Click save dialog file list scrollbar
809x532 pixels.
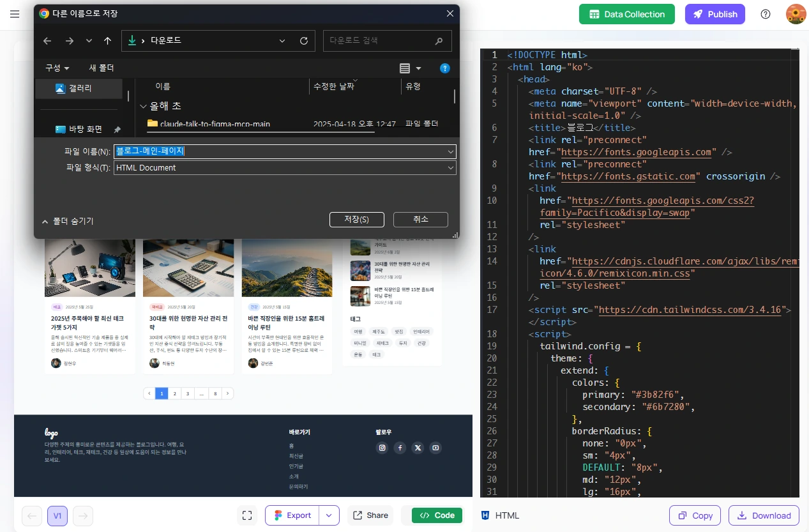point(455,96)
